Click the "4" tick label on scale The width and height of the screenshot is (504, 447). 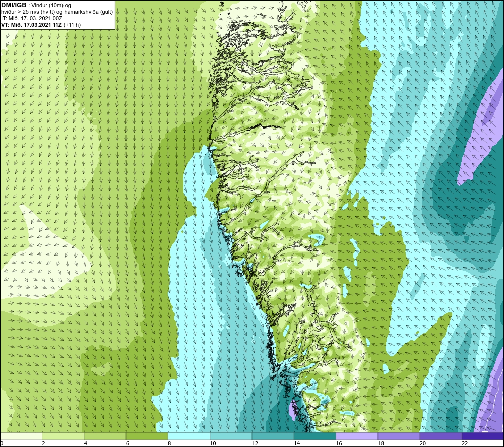pos(86,444)
